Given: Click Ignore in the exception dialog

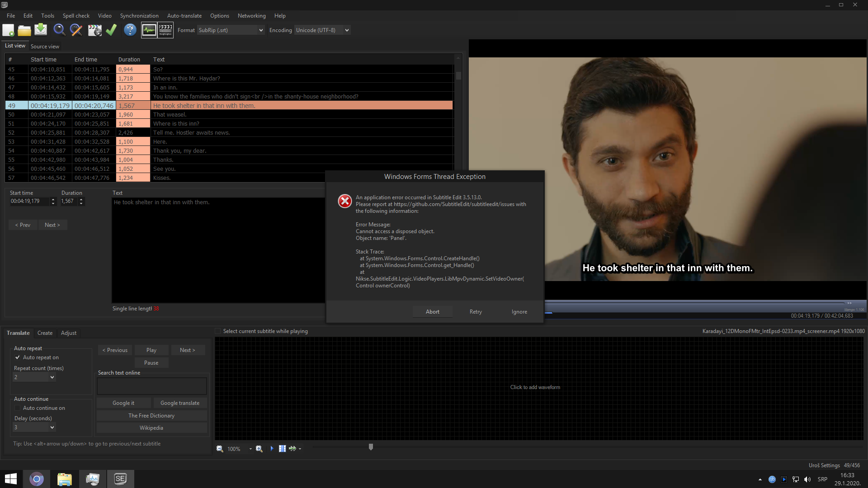Looking at the screenshot, I should click(x=519, y=312).
